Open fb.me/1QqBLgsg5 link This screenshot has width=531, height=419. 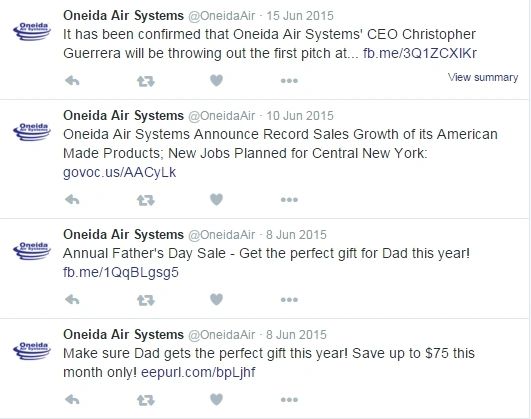click(x=121, y=272)
